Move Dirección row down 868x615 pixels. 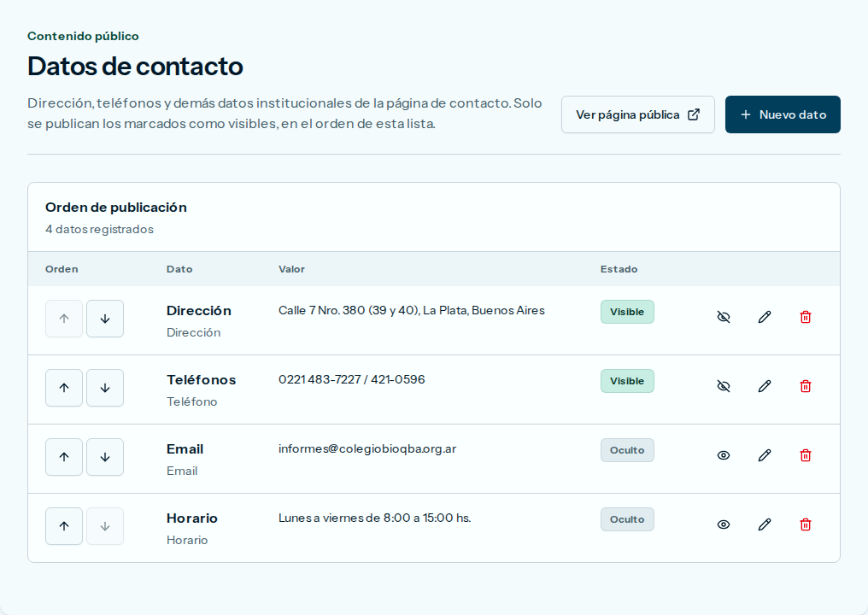point(105,319)
